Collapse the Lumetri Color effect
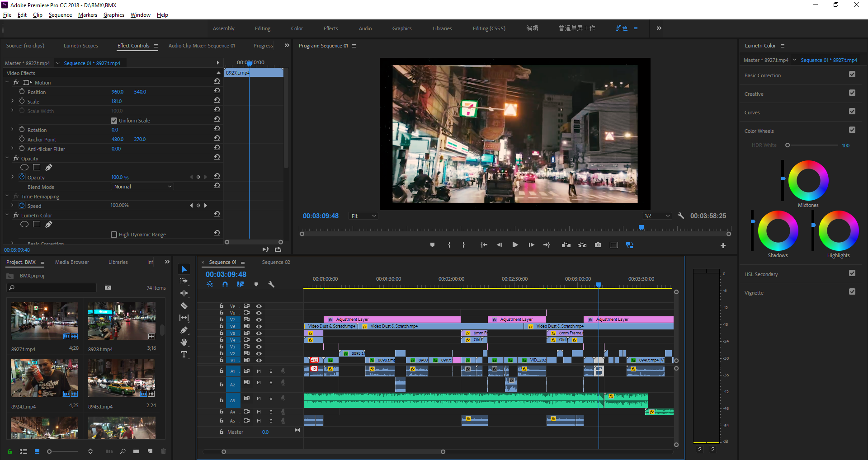The width and height of the screenshot is (868, 460). pos(7,215)
